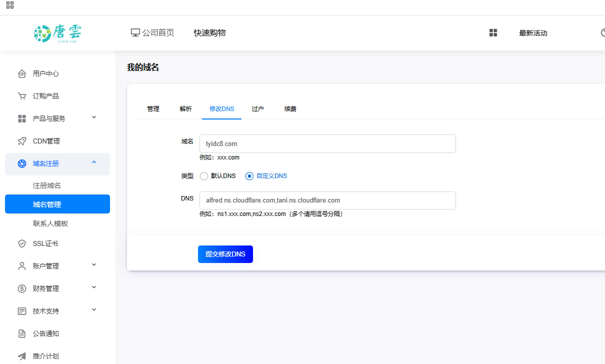
Task: Expand the 财务管理 menu chevron
Action: click(94, 287)
